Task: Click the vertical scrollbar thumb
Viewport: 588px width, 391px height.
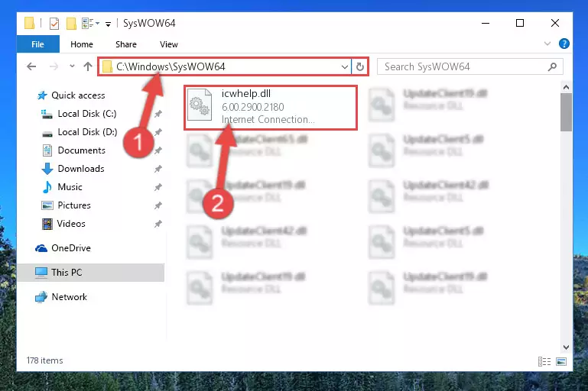Action: pyautogui.click(x=566, y=112)
